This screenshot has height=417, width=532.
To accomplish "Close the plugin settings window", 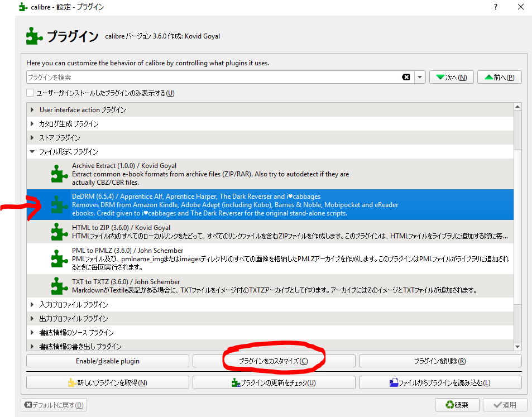I will click(x=520, y=7).
